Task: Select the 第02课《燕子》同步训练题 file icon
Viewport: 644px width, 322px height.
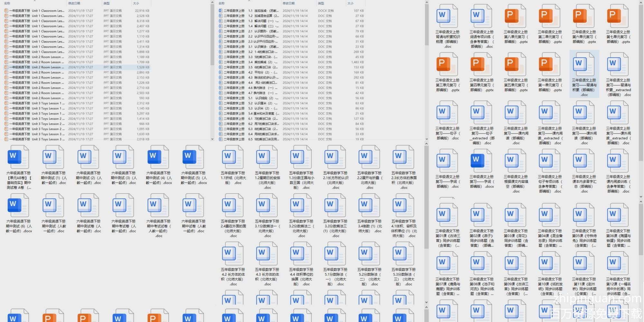Action: (482, 215)
